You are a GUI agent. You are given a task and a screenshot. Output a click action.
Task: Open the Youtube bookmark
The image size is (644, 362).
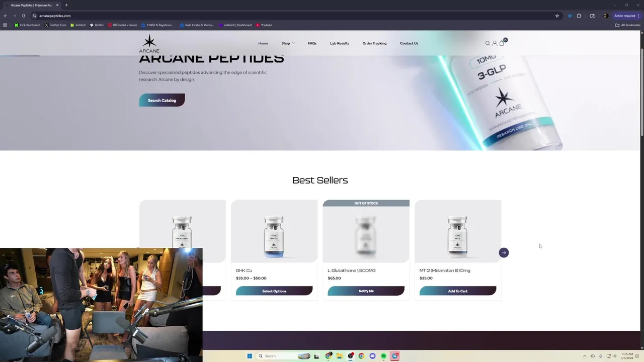[x=264, y=25]
